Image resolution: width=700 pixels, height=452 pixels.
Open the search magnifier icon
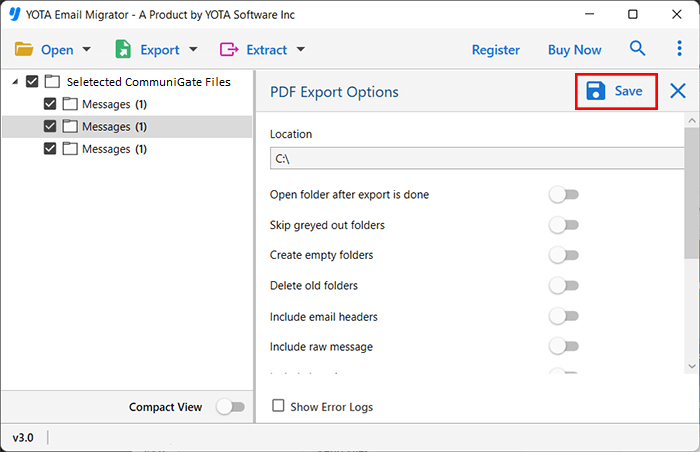pyautogui.click(x=637, y=49)
